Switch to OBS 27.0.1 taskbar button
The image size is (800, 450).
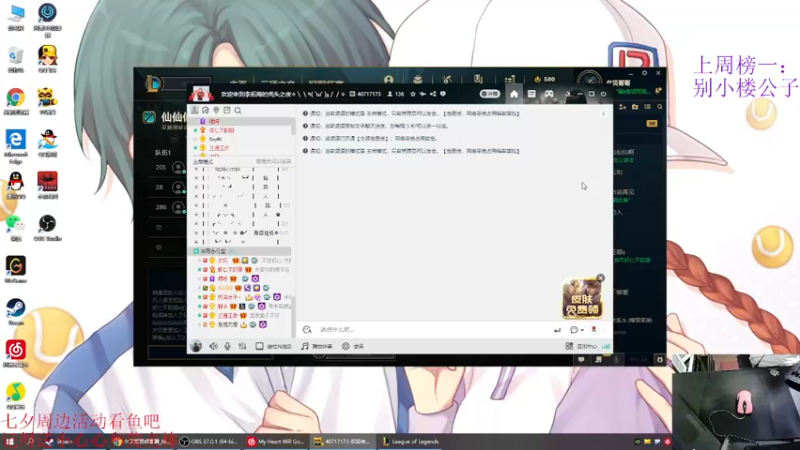coord(210,442)
